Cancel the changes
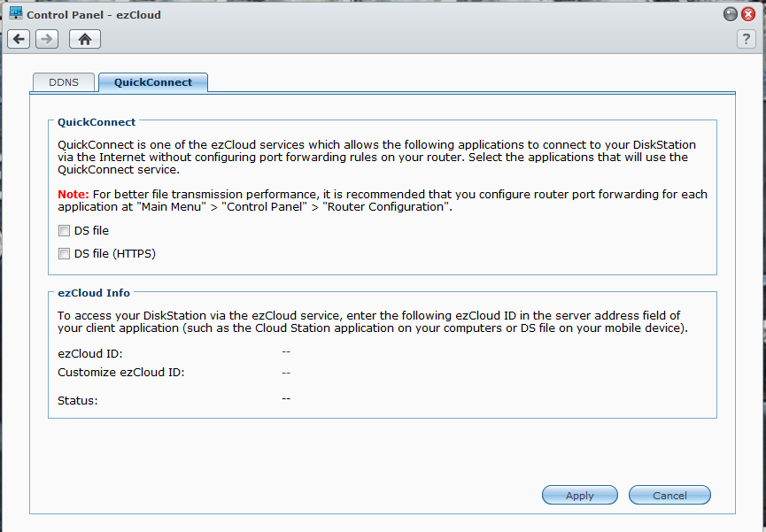The image size is (766, 532). 669,495
